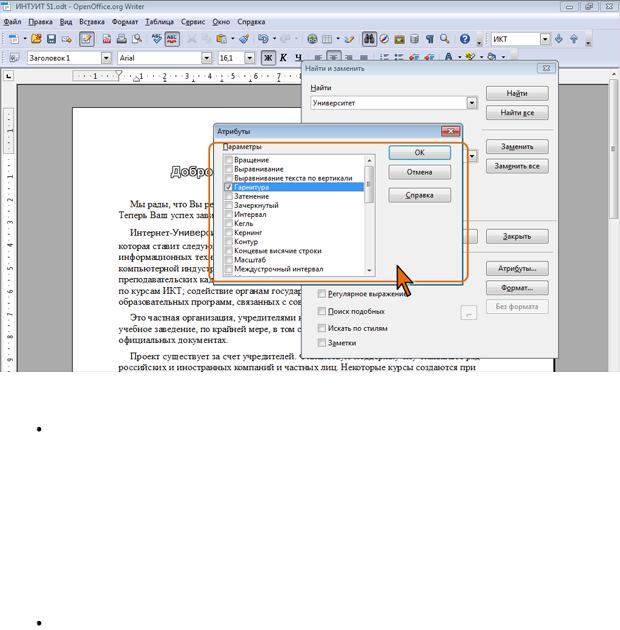The image size is (620, 630).
Task: Expand the Найти search history dropdown
Action: pos(472,103)
